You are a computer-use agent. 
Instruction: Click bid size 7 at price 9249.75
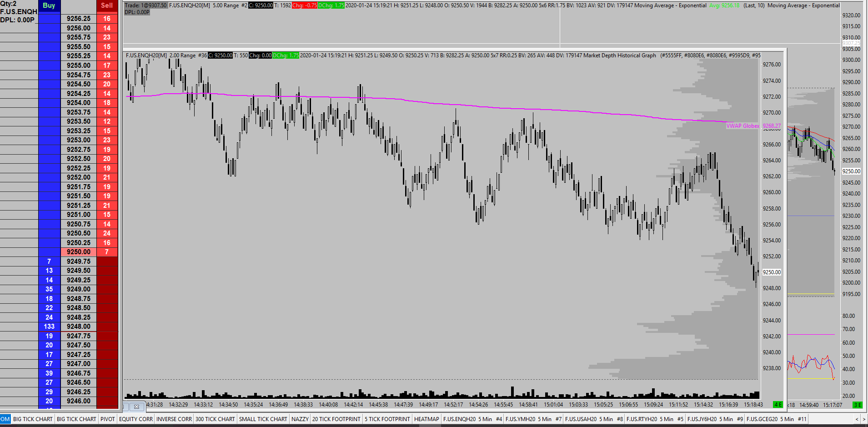pyautogui.click(x=49, y=261)
